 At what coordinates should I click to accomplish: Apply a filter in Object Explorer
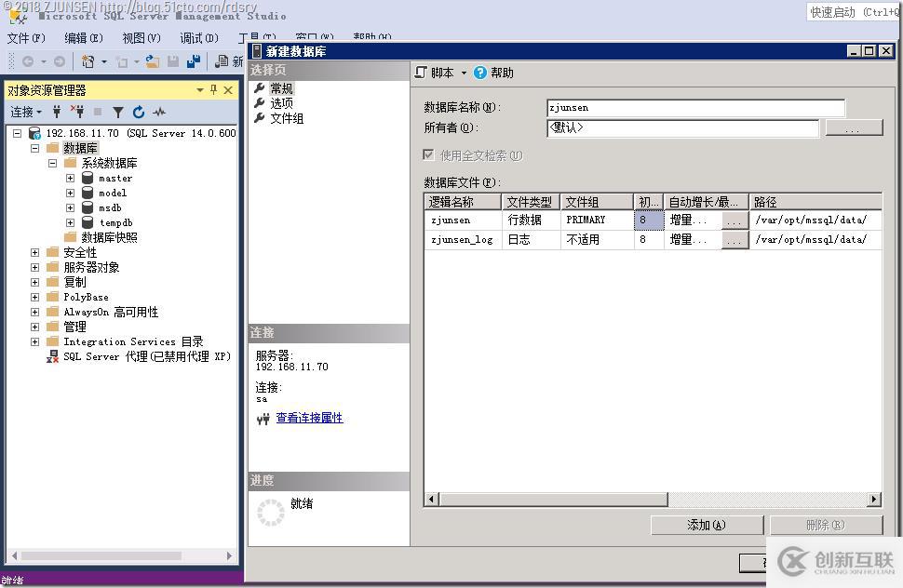(118, 111)
